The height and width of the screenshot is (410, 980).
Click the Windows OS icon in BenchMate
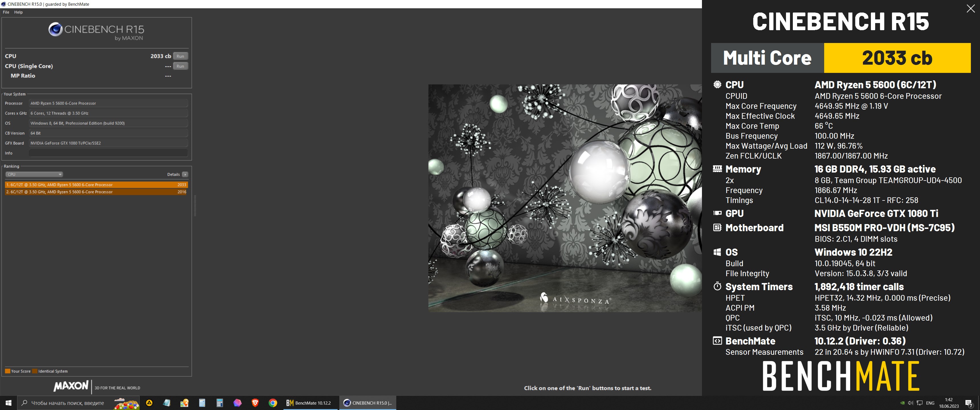tap(717, 252)
